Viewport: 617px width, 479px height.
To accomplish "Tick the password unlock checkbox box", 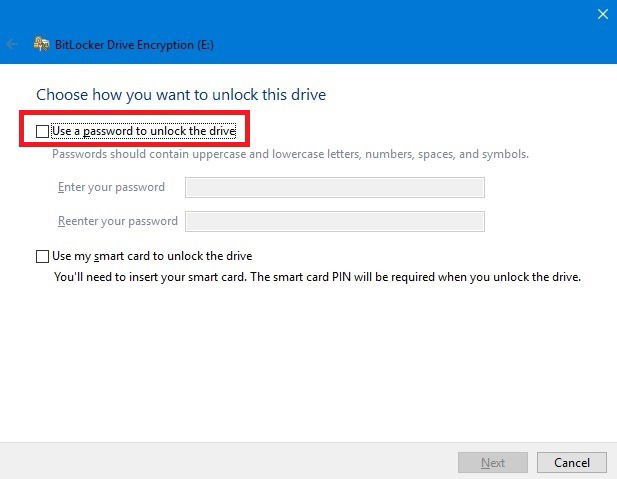I will tap(42, 131).
